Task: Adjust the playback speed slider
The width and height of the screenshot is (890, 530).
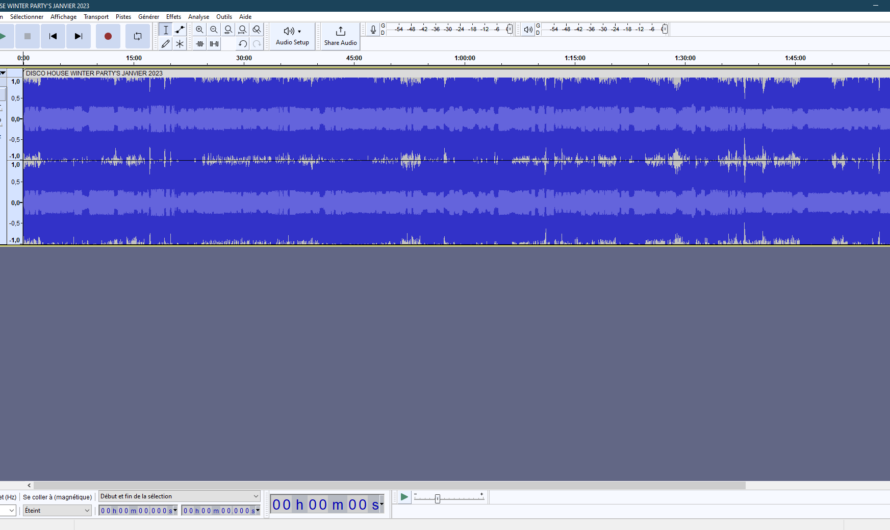Action: click(437, 498)
